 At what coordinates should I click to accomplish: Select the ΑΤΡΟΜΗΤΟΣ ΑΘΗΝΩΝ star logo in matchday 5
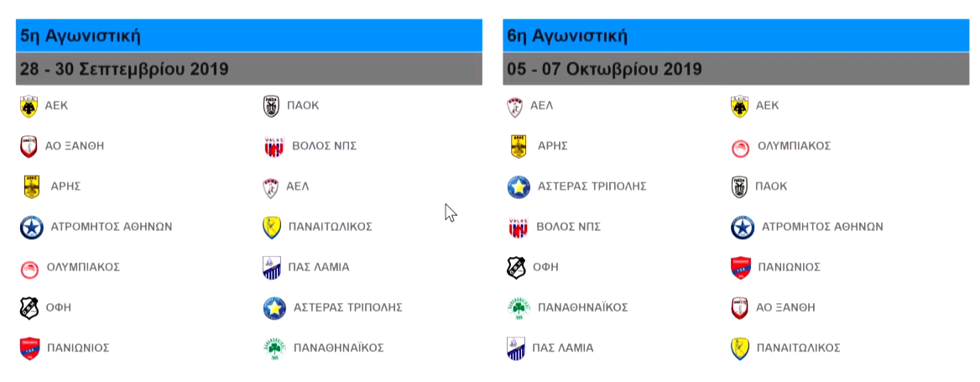(x=31, y=228)
